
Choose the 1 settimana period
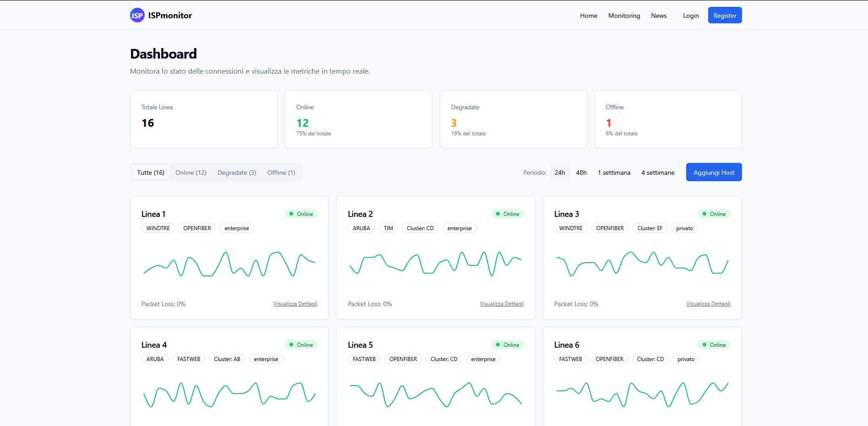tap(614, 173)
